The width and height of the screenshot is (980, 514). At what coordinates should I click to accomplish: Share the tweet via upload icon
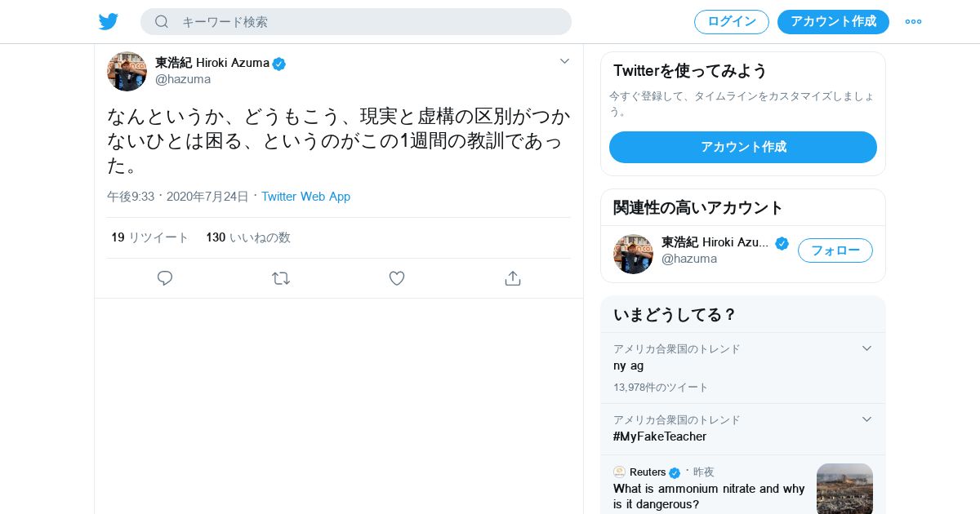click(x=513, y=278)
